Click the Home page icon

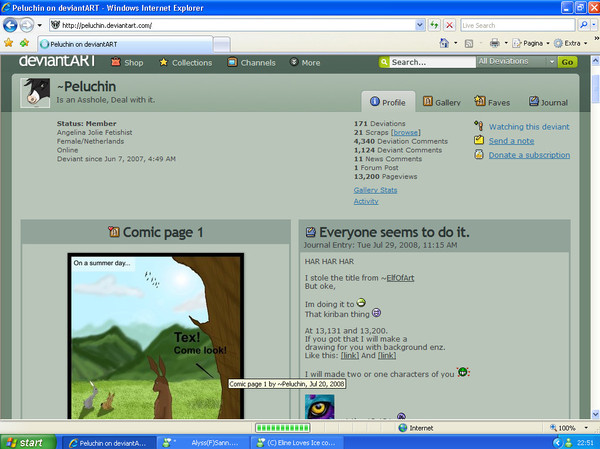[x=444, y=43]
